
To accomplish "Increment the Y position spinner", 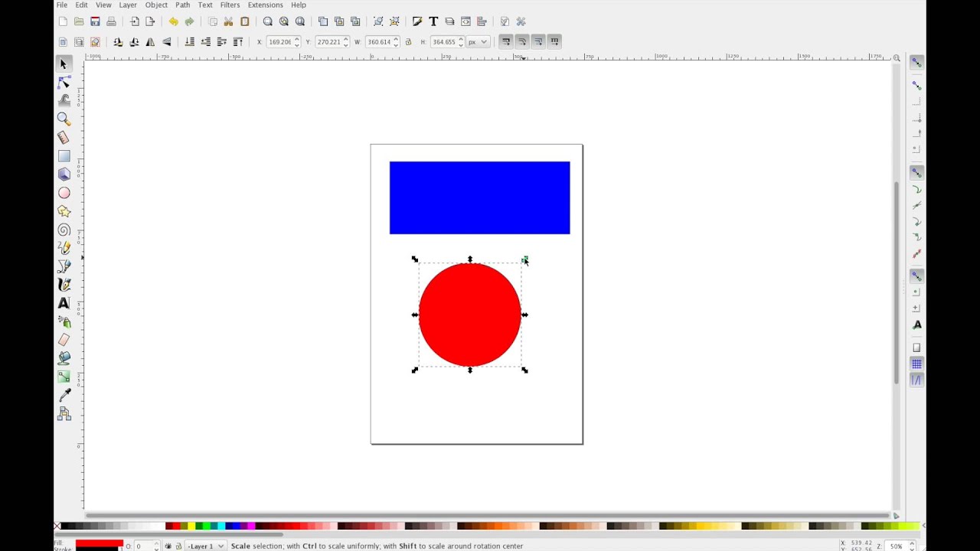I will point(346,39).
